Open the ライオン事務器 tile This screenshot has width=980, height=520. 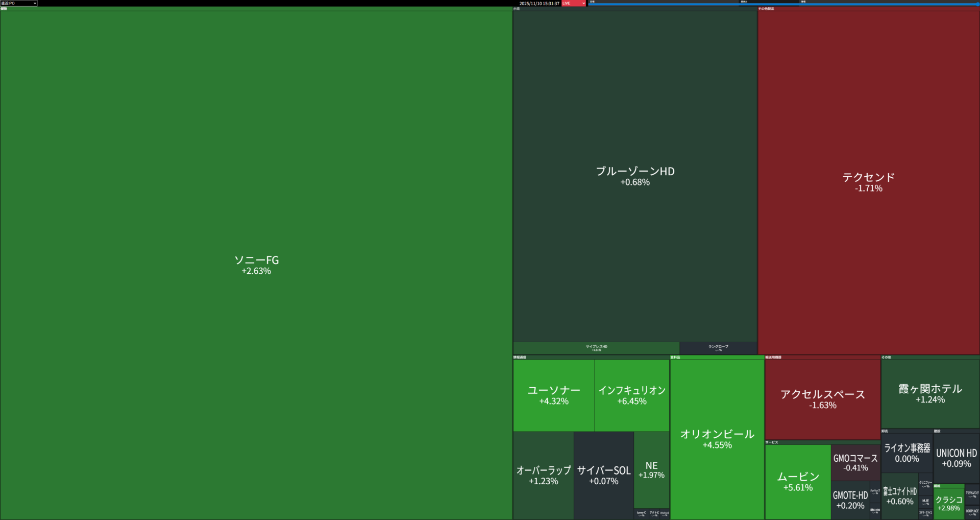907,453
